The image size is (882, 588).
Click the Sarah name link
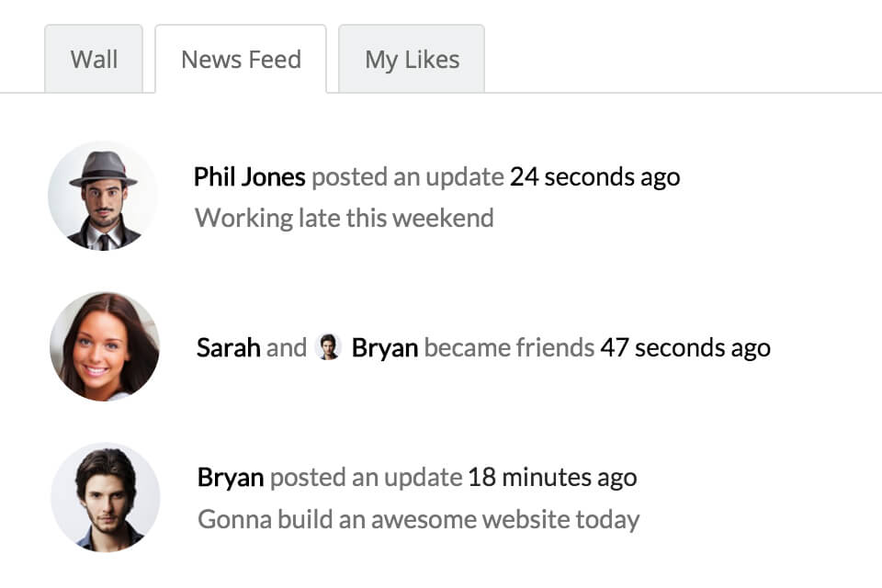228,348
